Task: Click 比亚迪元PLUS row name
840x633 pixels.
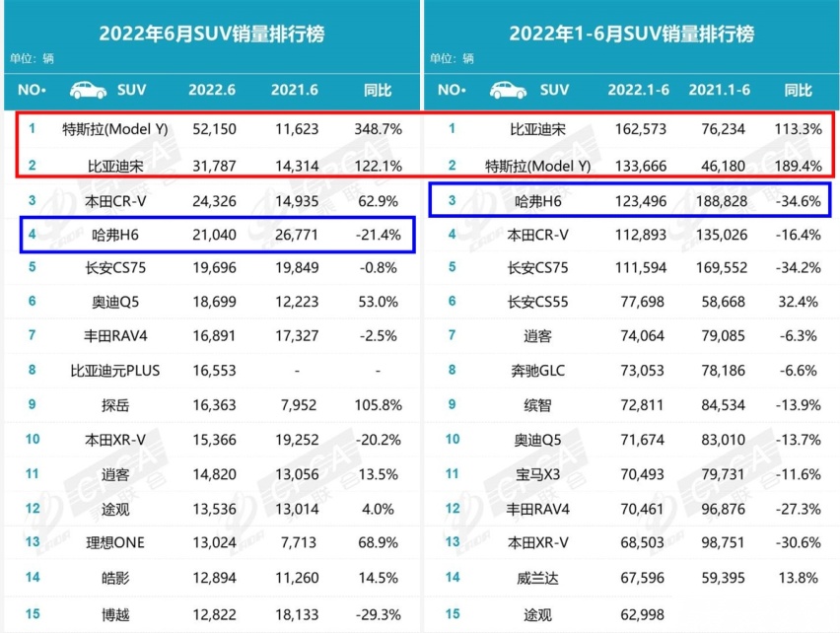Action: [x=115, y=371]
